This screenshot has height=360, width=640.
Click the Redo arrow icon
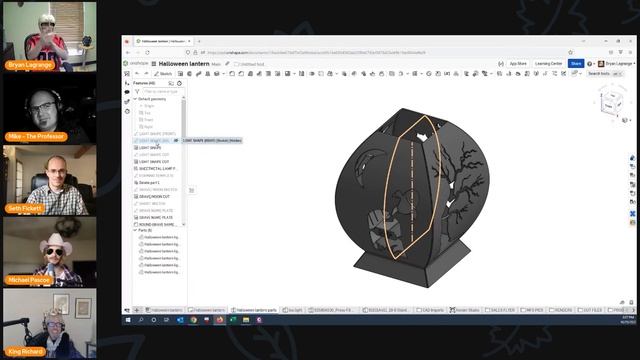click(146, 74)
